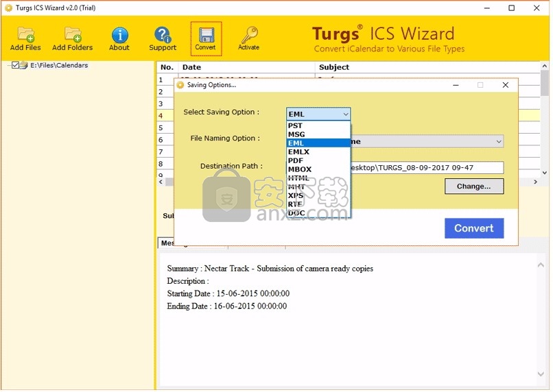Choose MHT from the saving option list
This screenshot has height=392, width=553.
[318, 186]
